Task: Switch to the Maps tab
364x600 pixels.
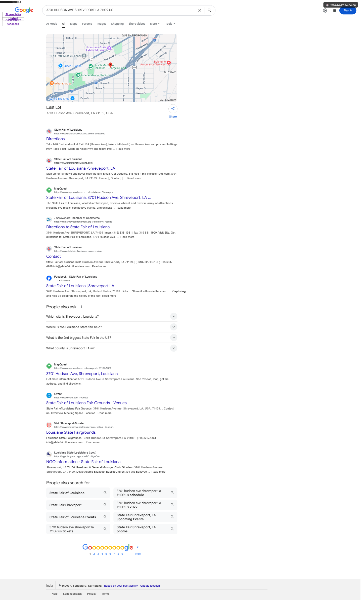Action: coord(74,24)
